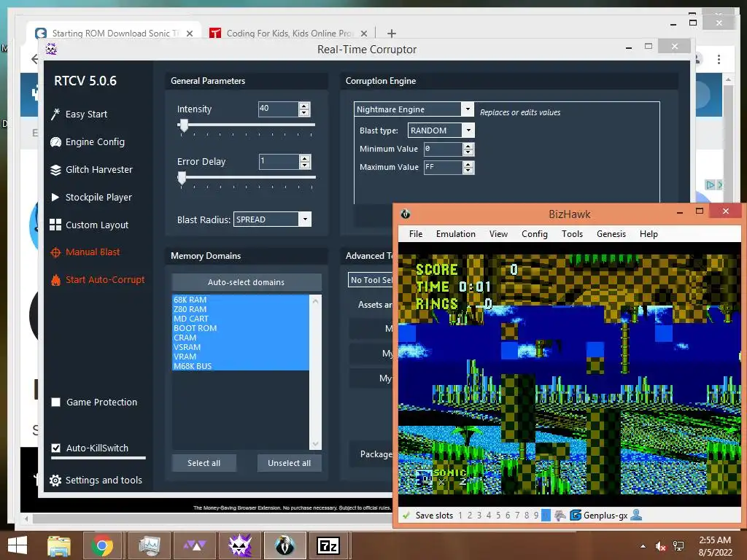The image size is (747, 560).
Task: Click the network tray icon
Action: click(678, 546)
